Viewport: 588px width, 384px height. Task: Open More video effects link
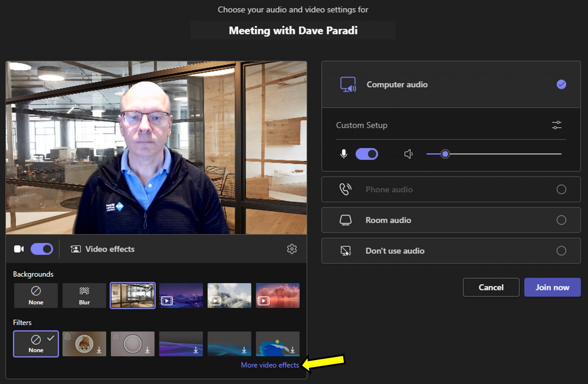269,365
